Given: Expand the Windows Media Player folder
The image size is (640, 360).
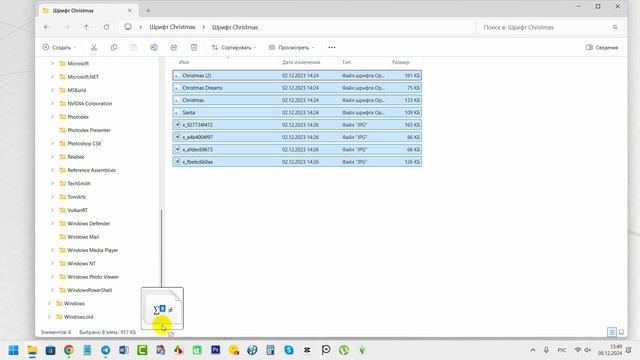Looking at the screenshot, I should pos(52,250).
